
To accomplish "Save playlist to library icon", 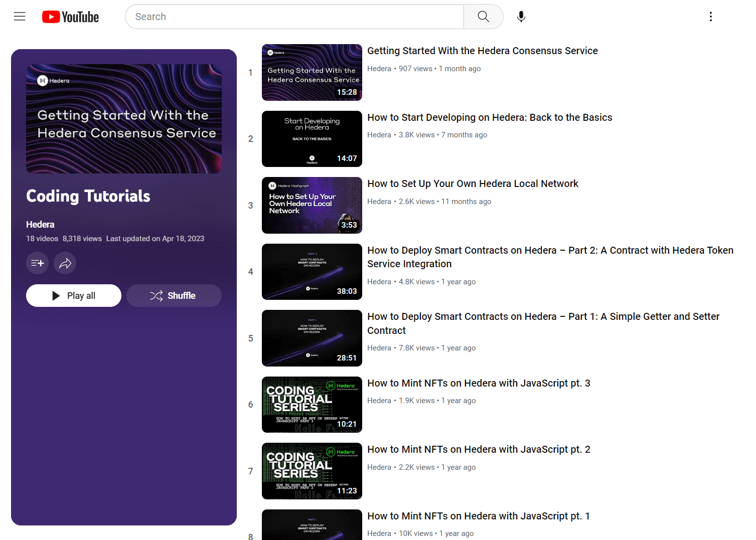I will tap(38, 263).
